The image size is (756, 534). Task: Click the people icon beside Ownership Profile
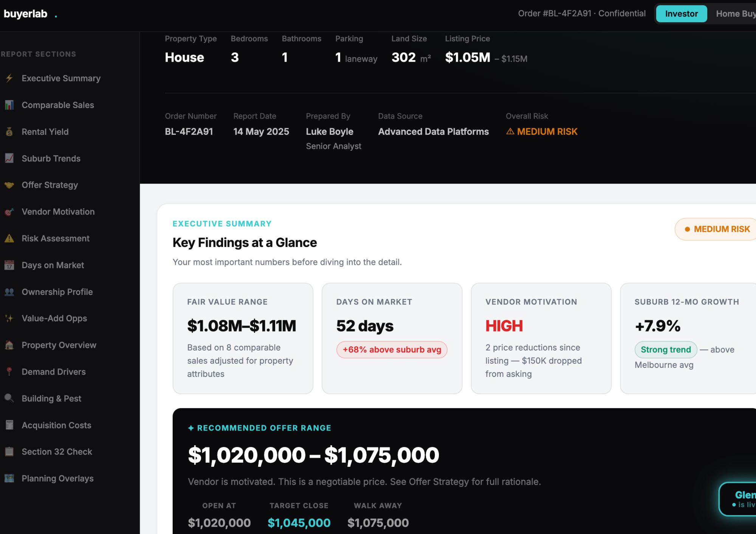9,292
